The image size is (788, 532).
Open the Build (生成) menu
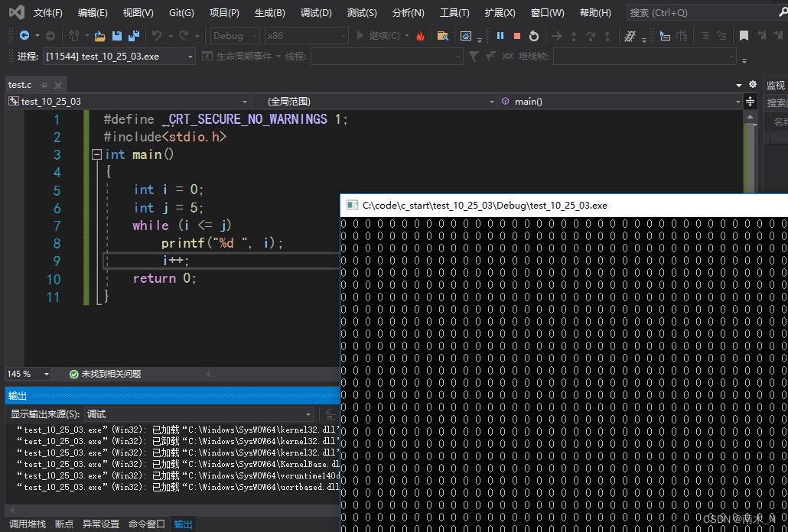(x=270, y=12)
